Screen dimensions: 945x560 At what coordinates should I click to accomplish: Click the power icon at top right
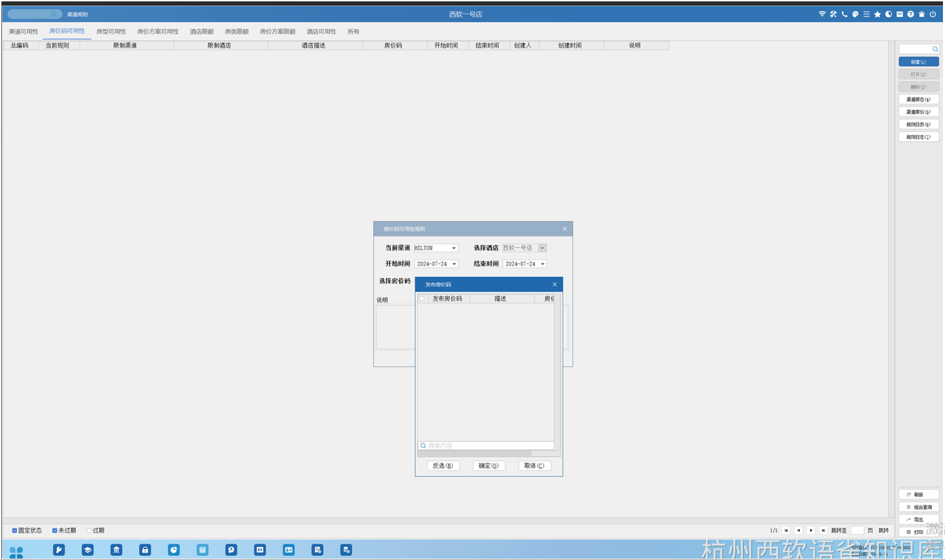tap(933, 14)
